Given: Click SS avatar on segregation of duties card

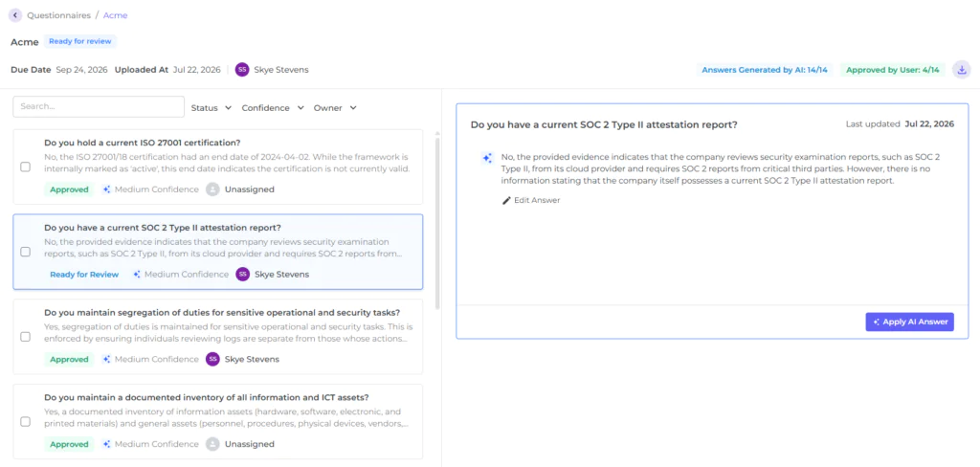Looking at the screenshot, I should pos(212,360).
